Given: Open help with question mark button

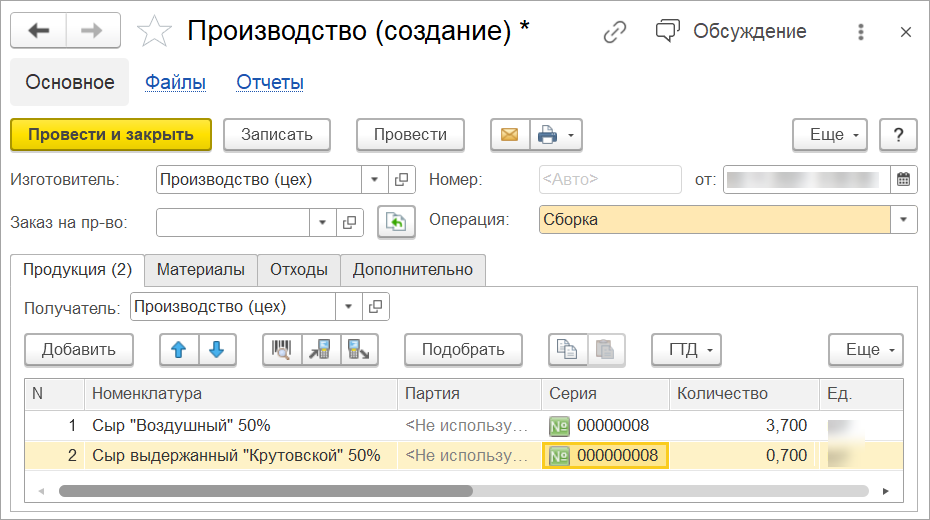Looking at the screenshot, I should 898,135.
